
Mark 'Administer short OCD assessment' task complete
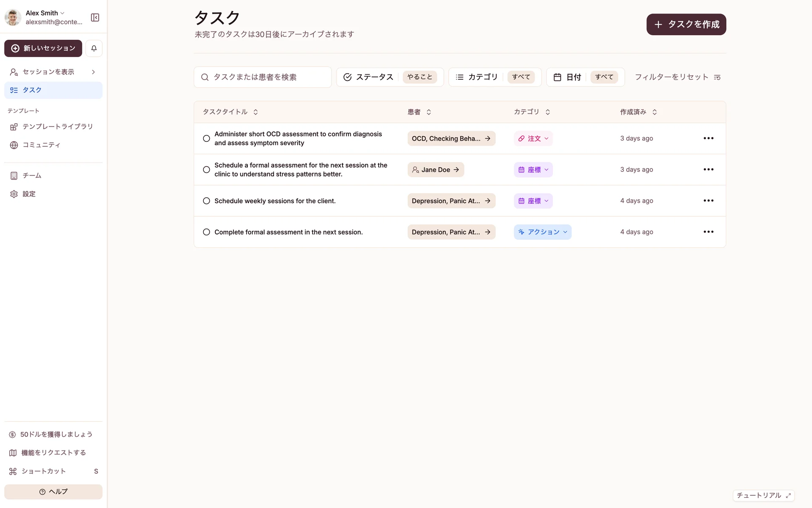click(x=206, y=138)
